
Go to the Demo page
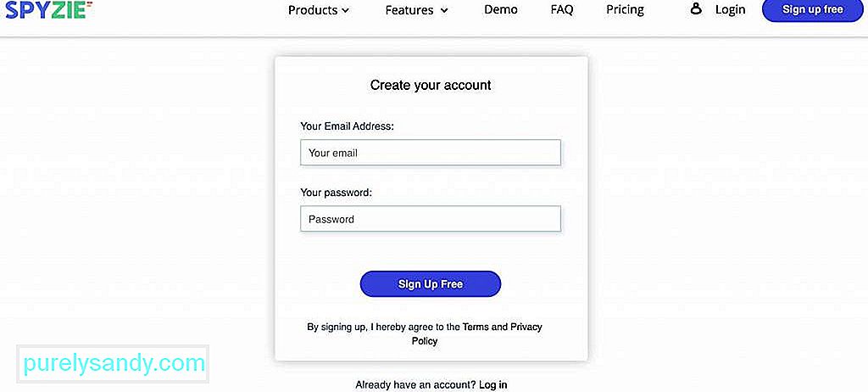pos(500,9)
